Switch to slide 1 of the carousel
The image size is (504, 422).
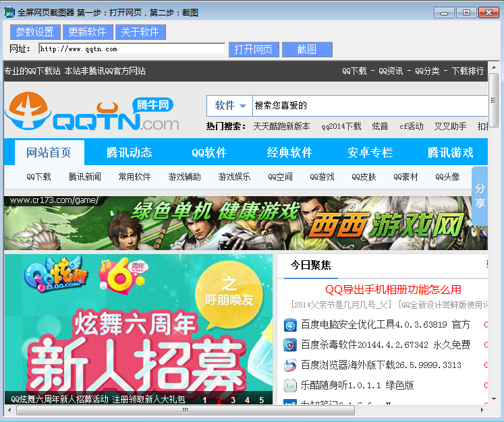tap(204, 400)
